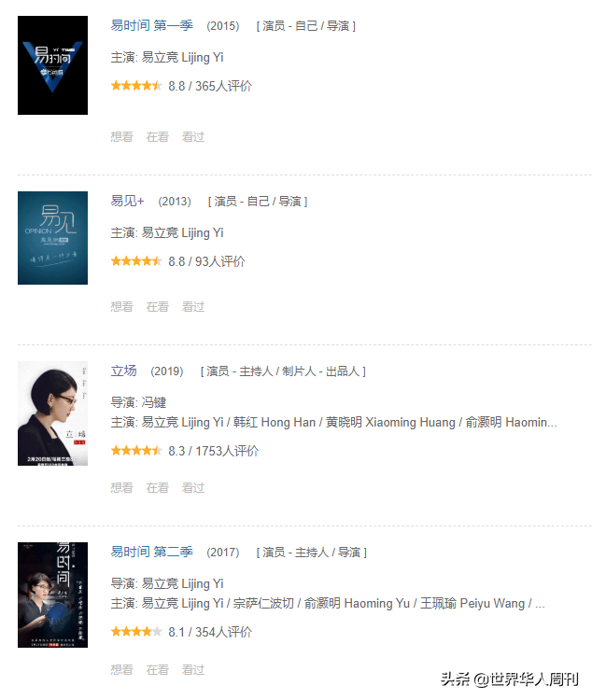The height and width of the screenshot is (700, 592).
Task: Click the star rating for 立场
Action: coord(136,451)
